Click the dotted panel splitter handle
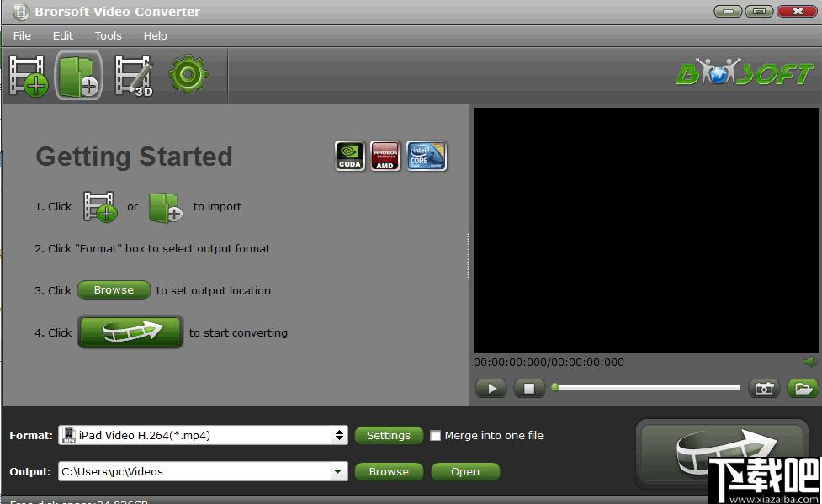822x504 pixels. tap(468, 256)
